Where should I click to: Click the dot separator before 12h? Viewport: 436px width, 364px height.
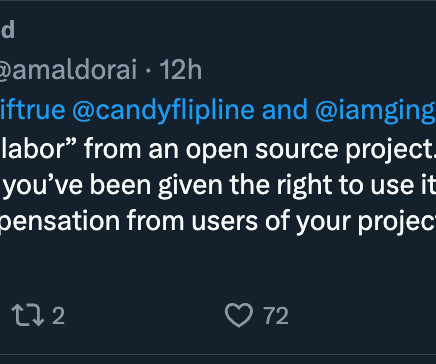tap(148, 72)
